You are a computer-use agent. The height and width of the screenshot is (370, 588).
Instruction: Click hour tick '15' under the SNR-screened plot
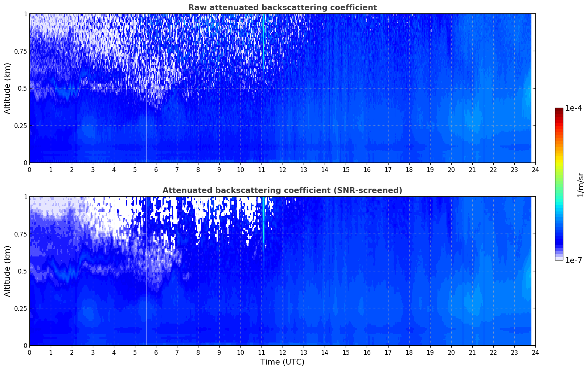coord(346,352)
